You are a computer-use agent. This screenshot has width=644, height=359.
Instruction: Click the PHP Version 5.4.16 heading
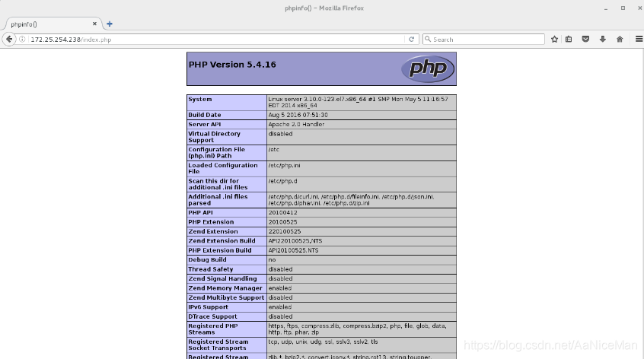(232, 65)
